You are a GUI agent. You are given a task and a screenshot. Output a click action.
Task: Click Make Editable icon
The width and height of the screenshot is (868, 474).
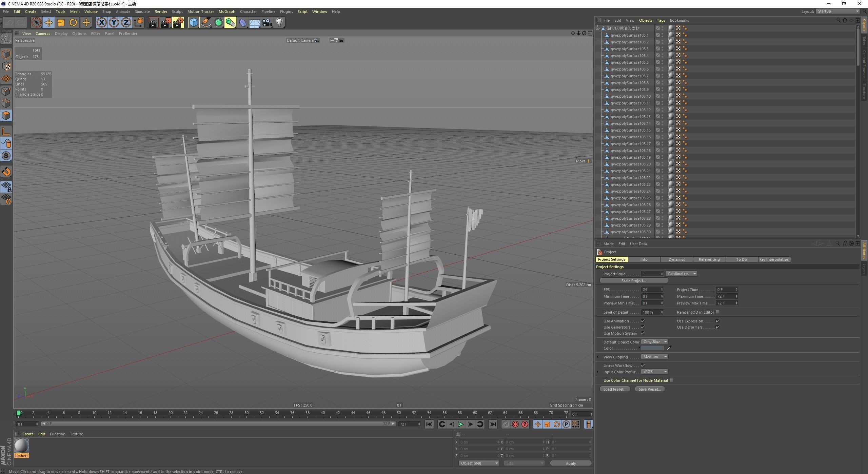point(6,38)
